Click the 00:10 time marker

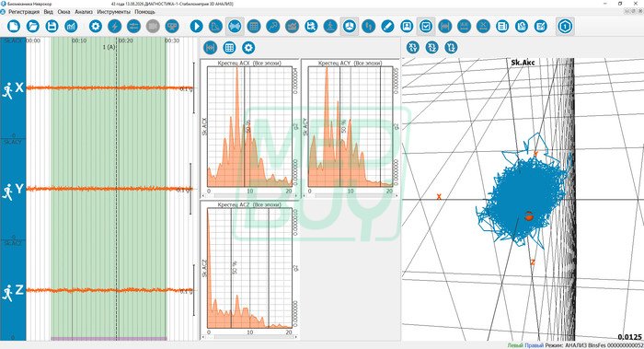tap(79, 41)
